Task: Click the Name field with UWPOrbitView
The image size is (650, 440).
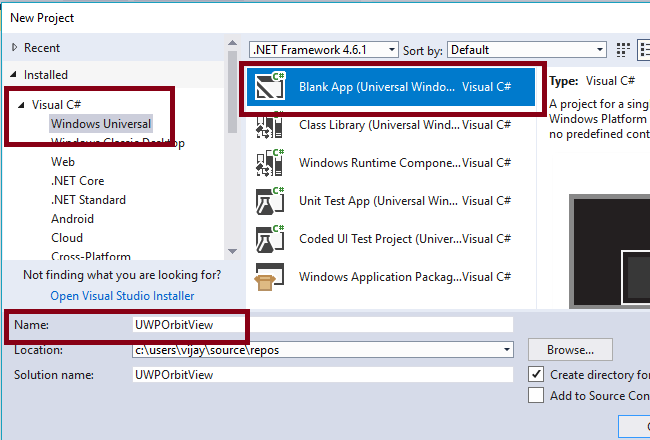Action: [323, 325]
